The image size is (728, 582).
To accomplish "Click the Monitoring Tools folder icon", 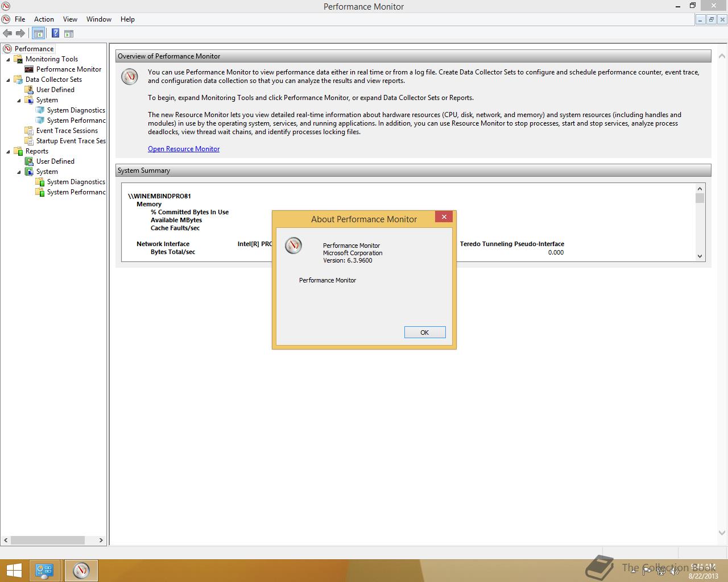I will (18, 59).
